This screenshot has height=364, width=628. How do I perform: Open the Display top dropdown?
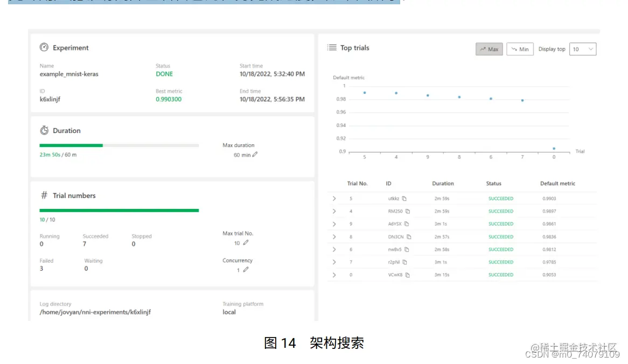[583, 49]
